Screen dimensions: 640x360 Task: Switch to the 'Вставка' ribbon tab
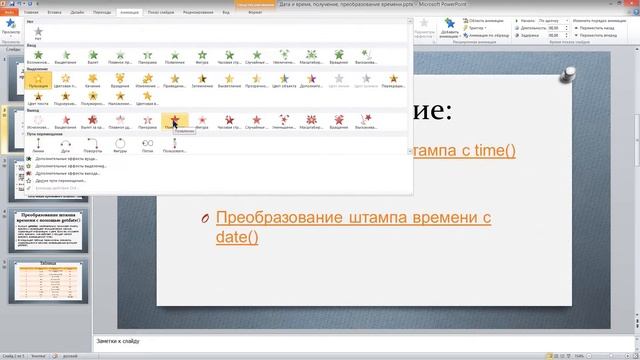(54, 12)
